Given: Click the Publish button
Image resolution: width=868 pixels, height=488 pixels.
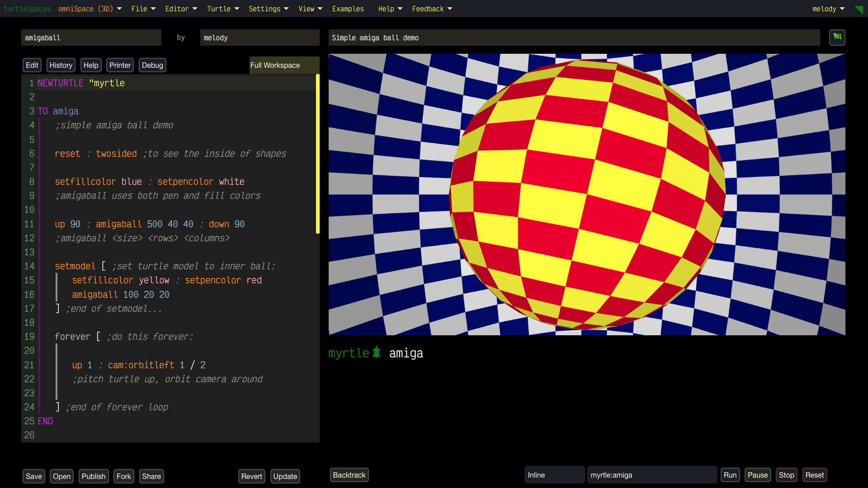Looking at the screenshot, I should pyautogui.click(x=93, y=476).
